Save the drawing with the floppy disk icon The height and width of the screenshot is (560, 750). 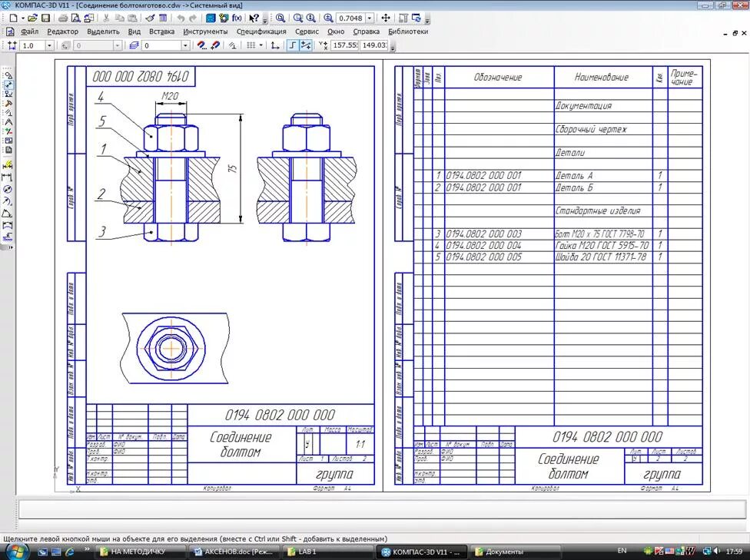pyautogui.click(x=45, y=18)
